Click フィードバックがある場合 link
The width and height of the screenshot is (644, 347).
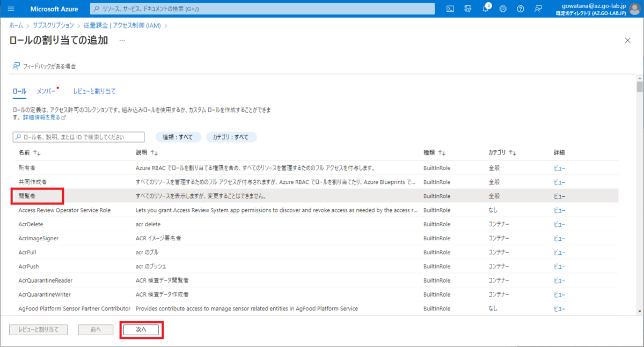point(49,66)
